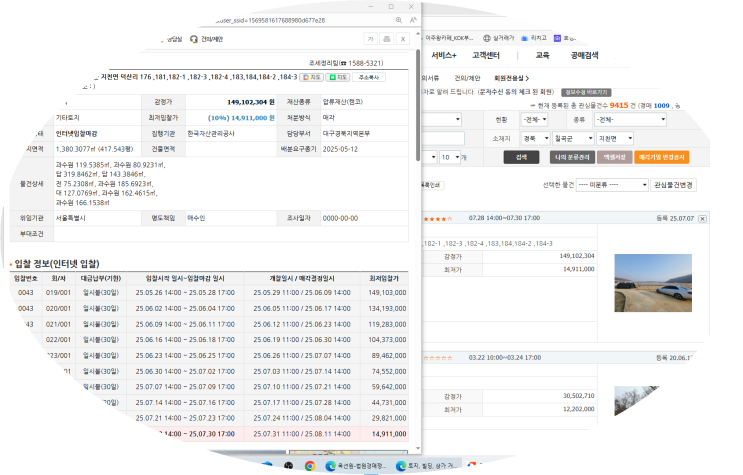This screenshot has width=743, height=475.
Task: Open the headset 건의/제안 link in popup
Action: pyautogui.click(x=207, y=39)
